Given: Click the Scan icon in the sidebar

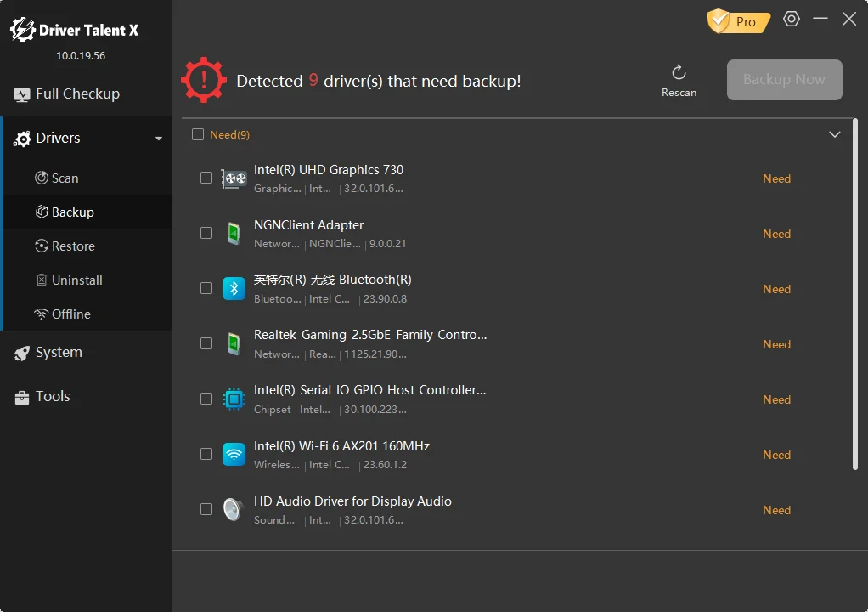Looking at the screenshot, I should [x=42, y=178].
